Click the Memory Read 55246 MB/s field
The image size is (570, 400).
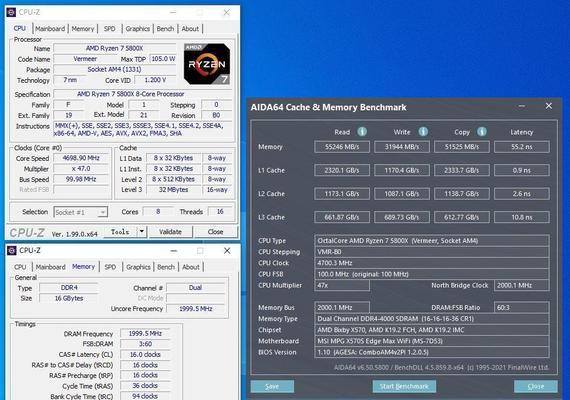point(342,147)
